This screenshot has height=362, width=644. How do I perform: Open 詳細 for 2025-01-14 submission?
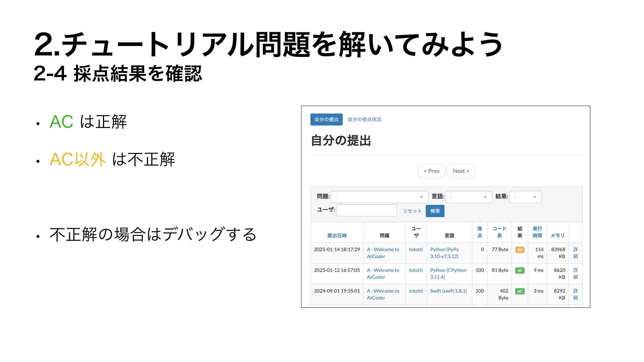(575, 253)
